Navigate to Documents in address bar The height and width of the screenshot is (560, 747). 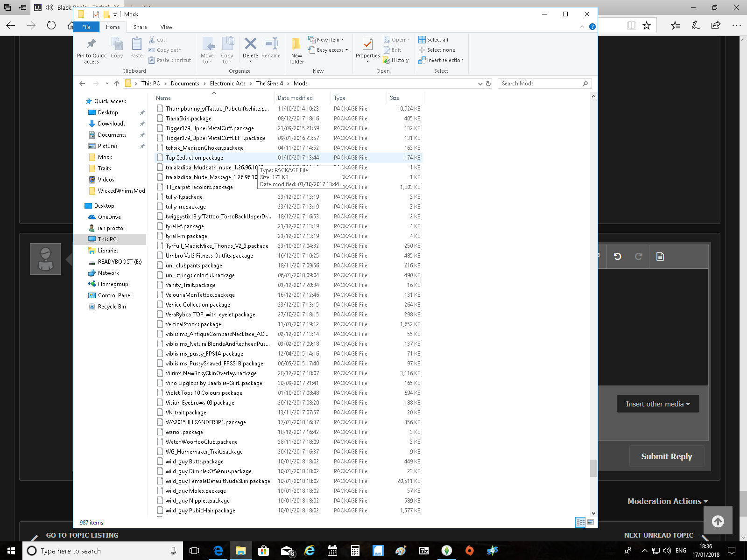click(185, 84)
